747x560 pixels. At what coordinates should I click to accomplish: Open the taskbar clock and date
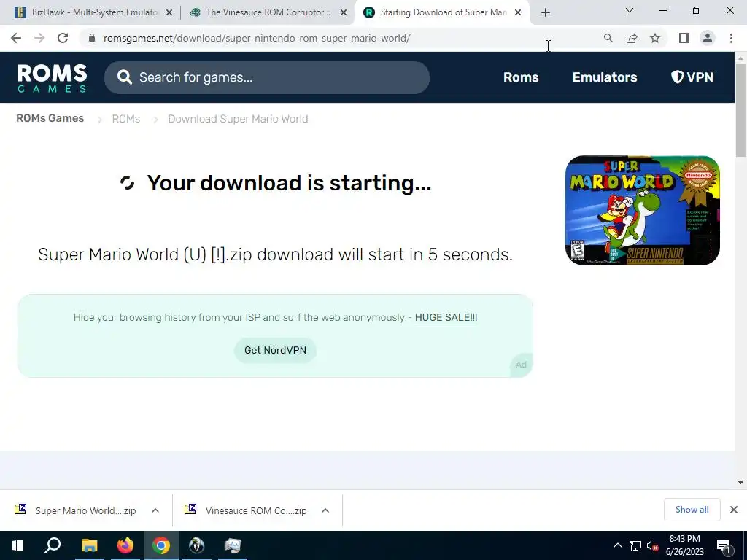coord(684,545)
